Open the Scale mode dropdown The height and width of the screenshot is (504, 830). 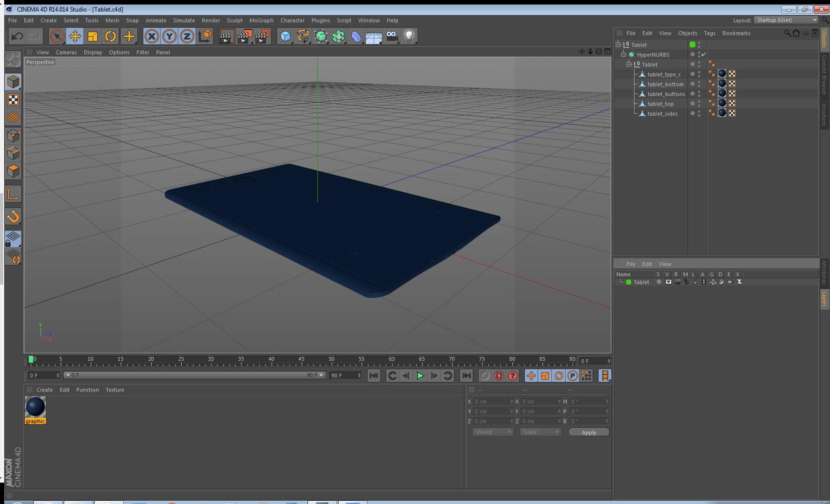point(540,432)
